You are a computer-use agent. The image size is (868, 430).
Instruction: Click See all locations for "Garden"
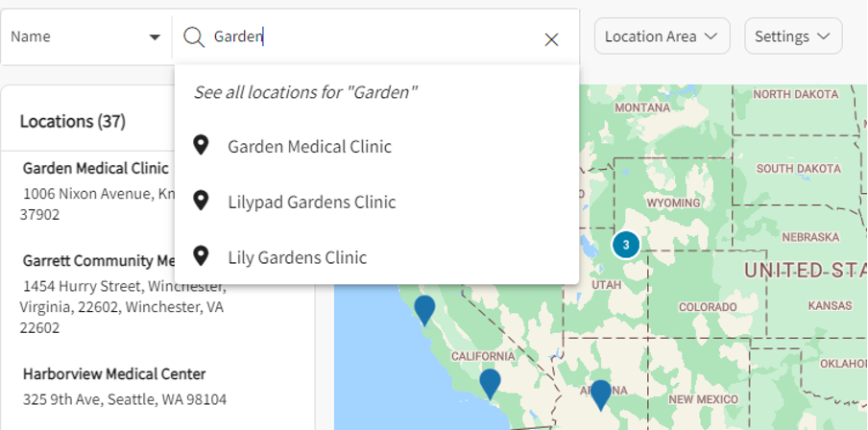coord(305,92)
